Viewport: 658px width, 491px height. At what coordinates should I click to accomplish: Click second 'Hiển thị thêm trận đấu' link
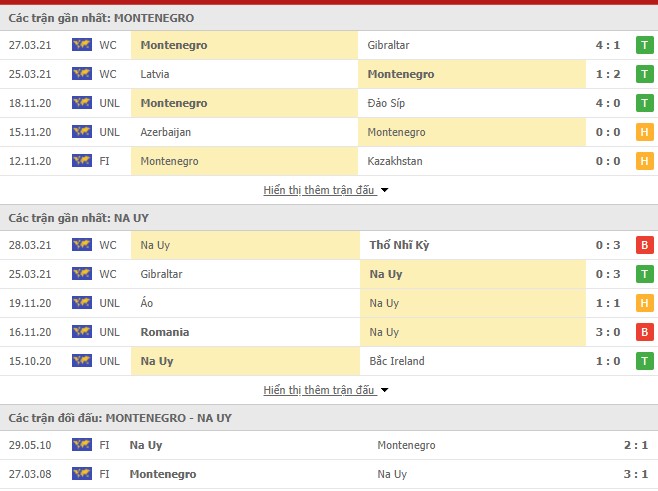click(319, 390)
